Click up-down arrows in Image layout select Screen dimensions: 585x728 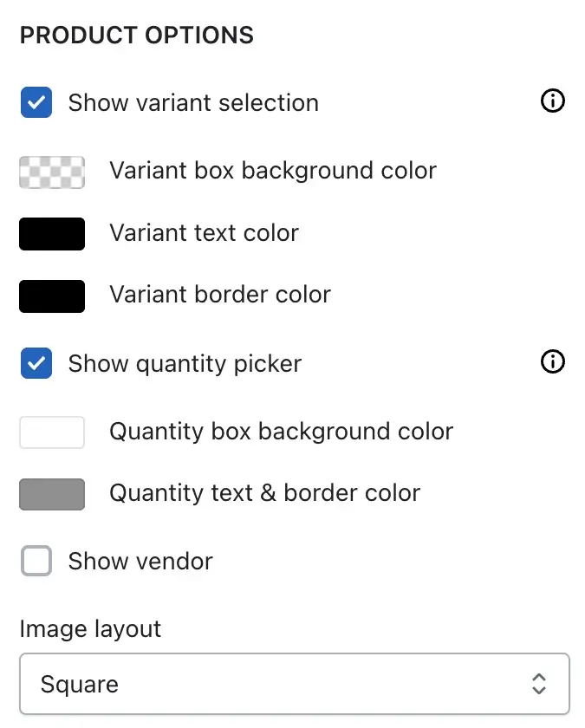coord(538,684)
